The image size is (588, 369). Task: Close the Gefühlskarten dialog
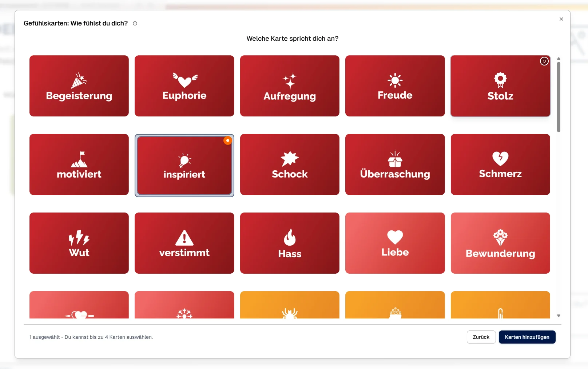pos(561,19)
